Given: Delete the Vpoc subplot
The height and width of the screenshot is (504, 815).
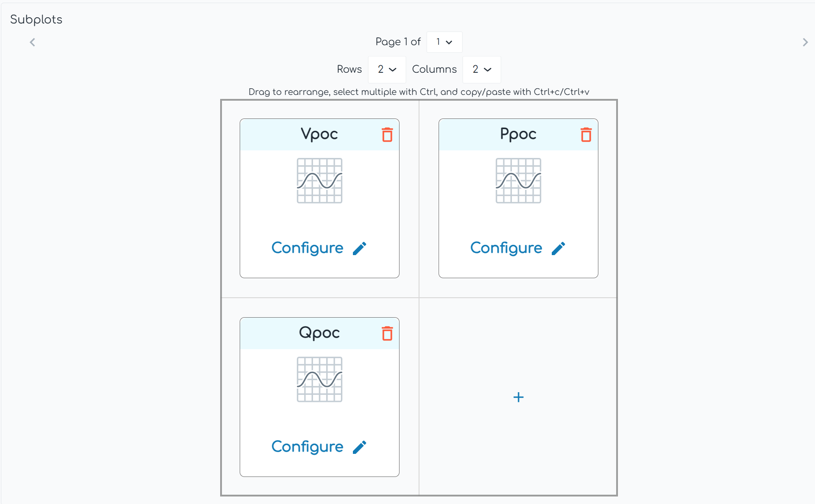Looking at the screenshot, I should coord(387,135).
